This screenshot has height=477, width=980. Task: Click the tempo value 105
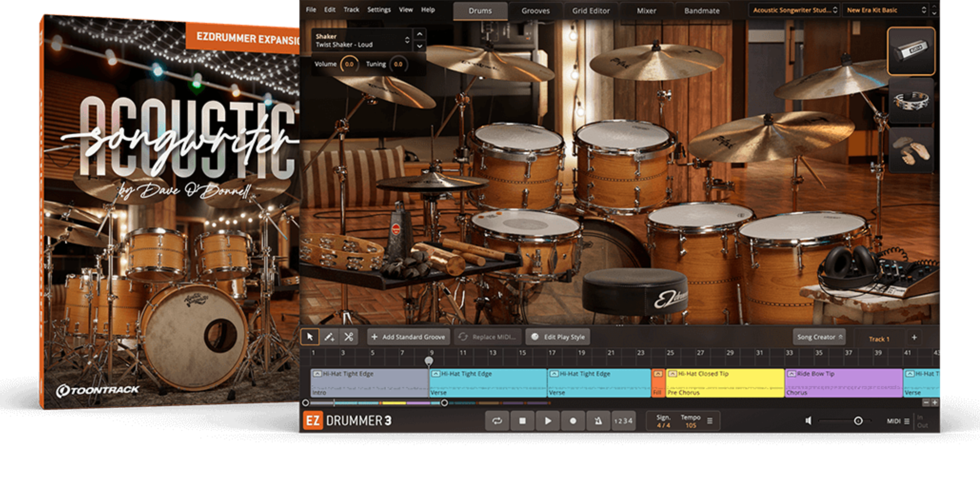[x=691, y=426]
